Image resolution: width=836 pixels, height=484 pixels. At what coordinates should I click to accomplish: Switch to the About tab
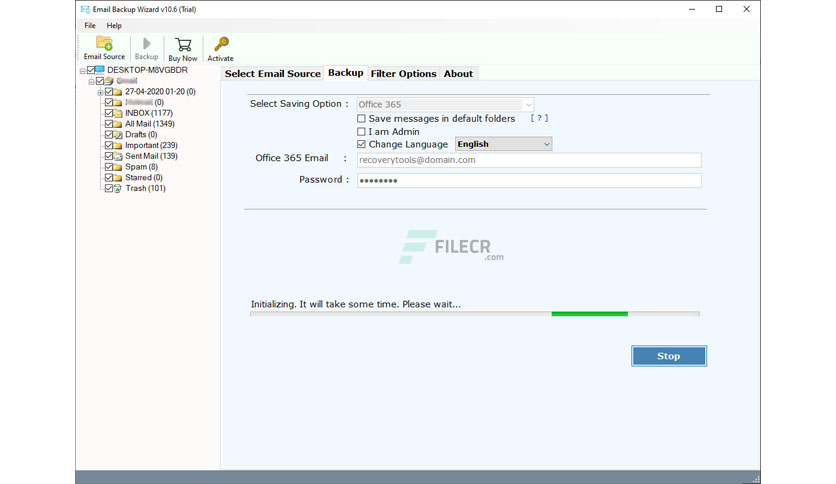click(459, 74)
